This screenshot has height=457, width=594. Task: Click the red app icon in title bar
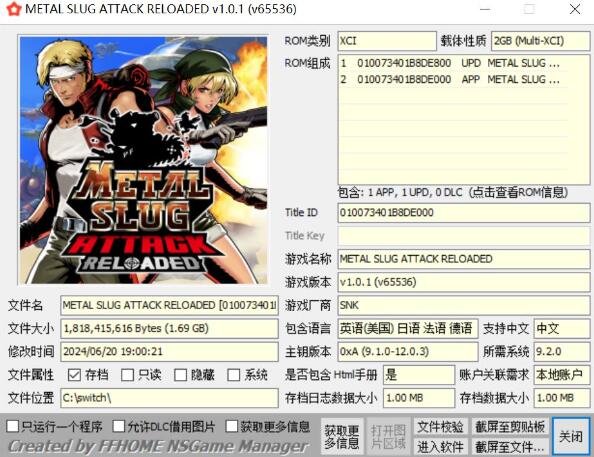click(x=13, y=8)
